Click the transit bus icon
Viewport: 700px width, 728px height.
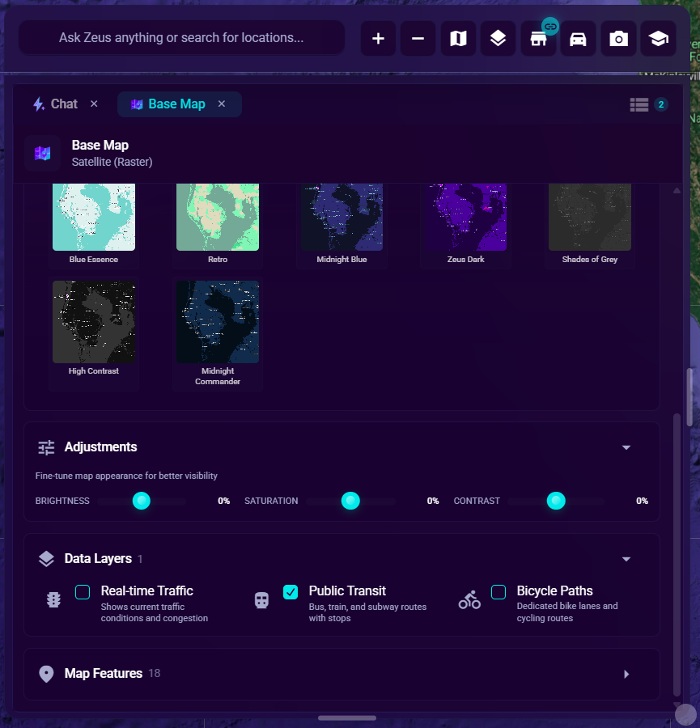(262, 600)
